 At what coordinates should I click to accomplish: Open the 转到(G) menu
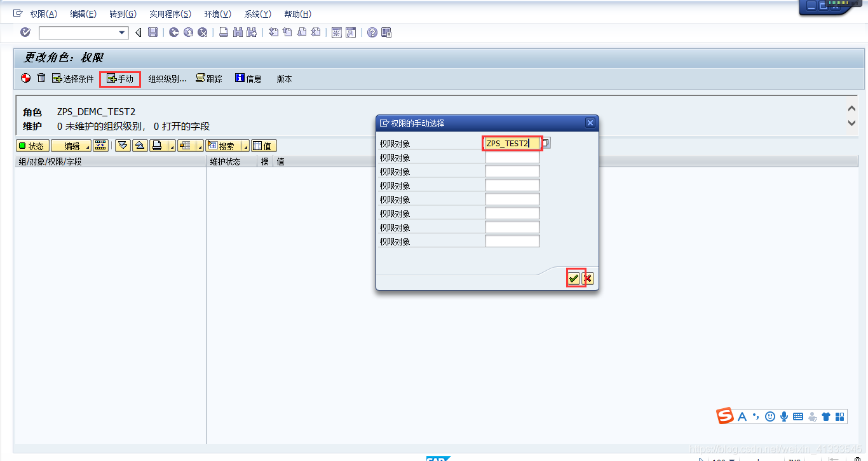pos(123,14)
